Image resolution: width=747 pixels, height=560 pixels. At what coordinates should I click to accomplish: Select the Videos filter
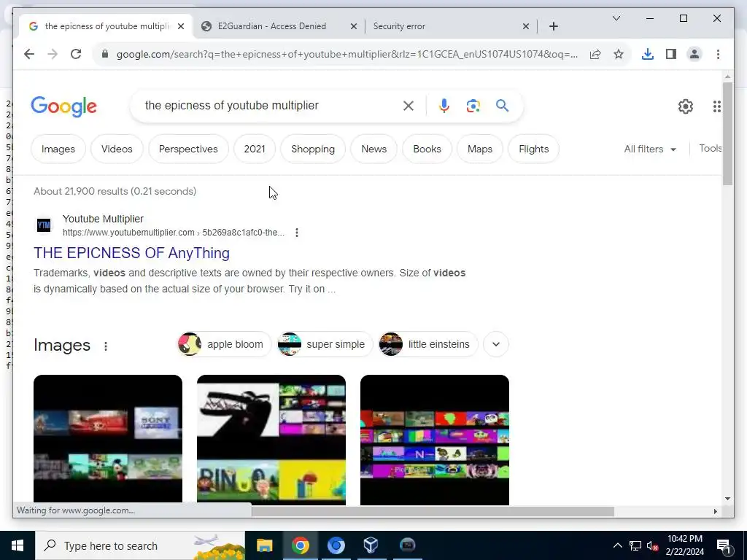click(117, 149)
